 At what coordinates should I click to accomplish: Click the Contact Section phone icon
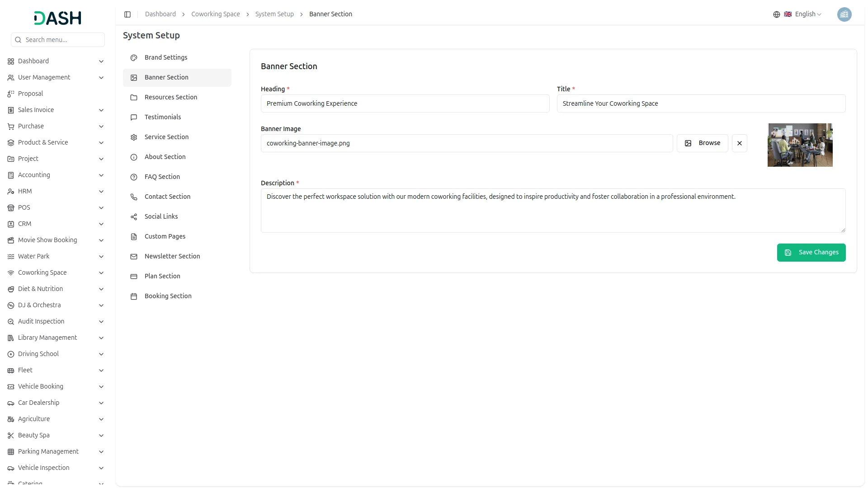coord(134,197)
